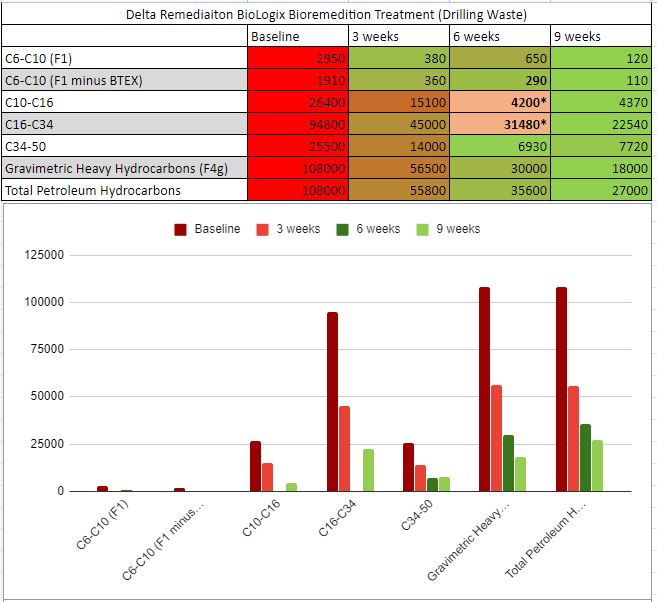Select the cell with value 4200*

[500, 102]
